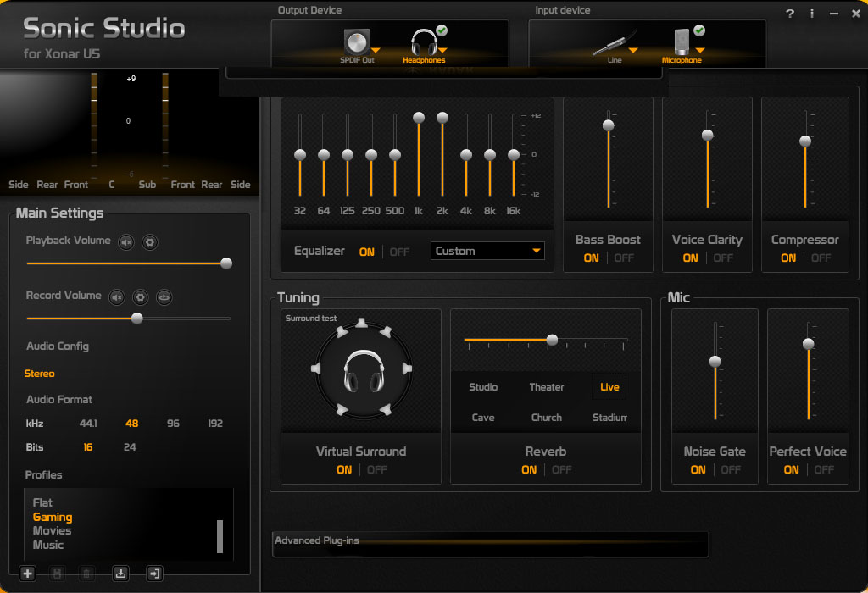
Task: Select the Flat profile
Action: coord(42,503)
